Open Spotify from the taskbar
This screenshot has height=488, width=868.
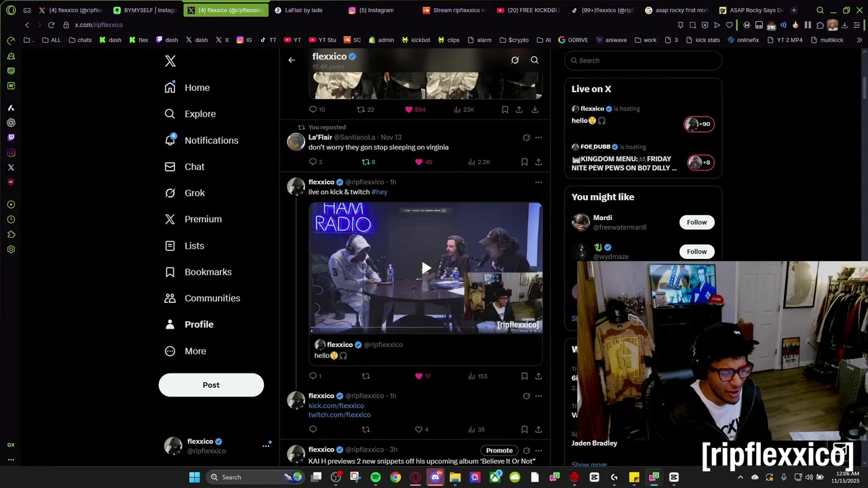pyautogui.click(x=376, y=477)
